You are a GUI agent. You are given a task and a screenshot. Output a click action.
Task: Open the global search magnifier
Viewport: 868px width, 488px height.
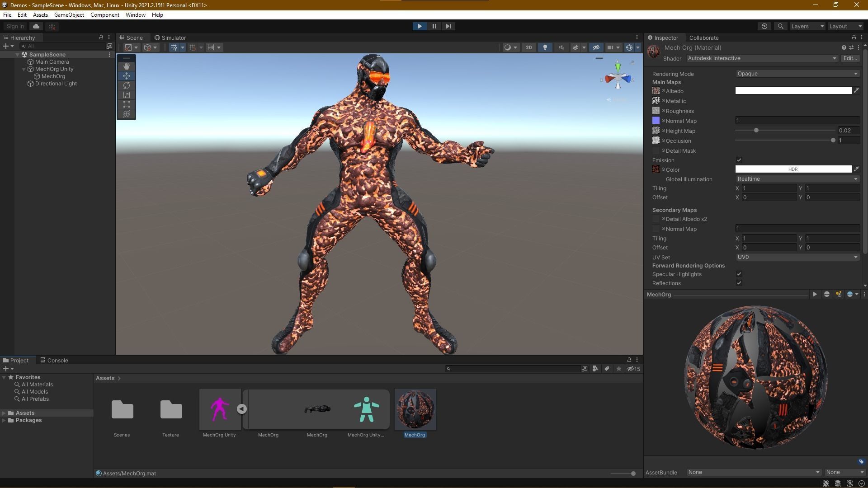780,26
